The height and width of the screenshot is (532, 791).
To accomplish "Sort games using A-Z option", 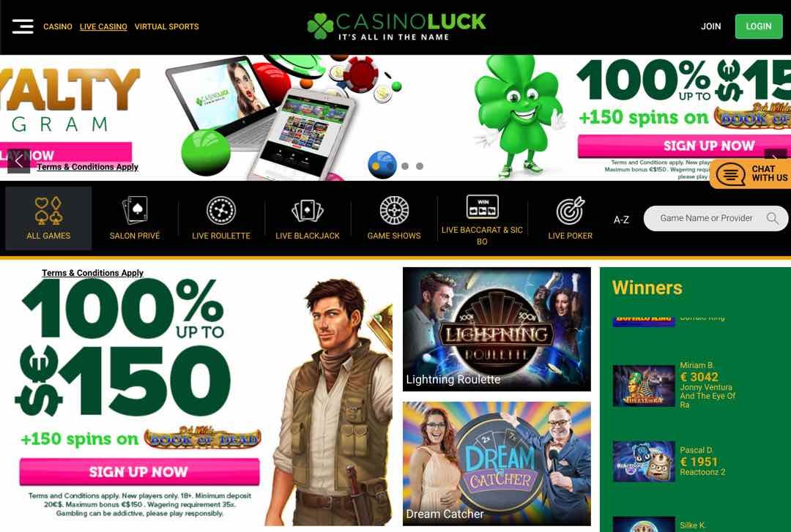I will click(x=621, y=220).
